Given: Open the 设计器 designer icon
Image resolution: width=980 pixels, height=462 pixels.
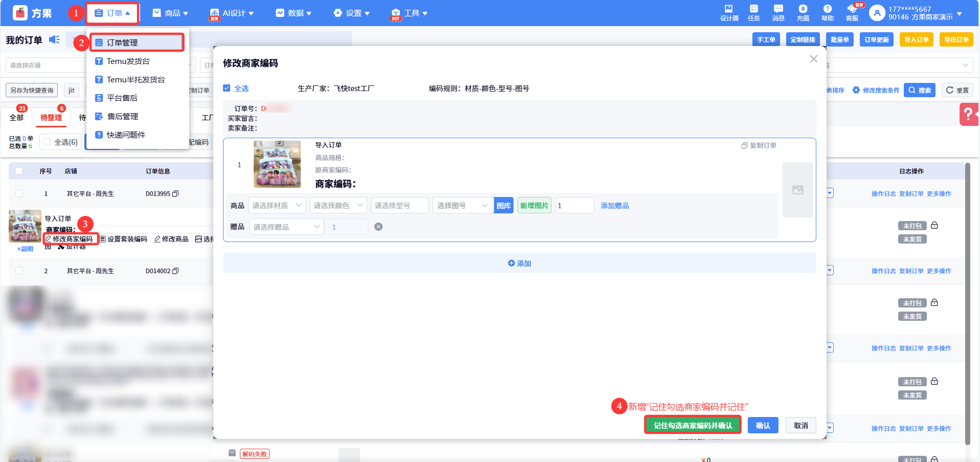Looking at the screenshot, I should coord(729,12).
